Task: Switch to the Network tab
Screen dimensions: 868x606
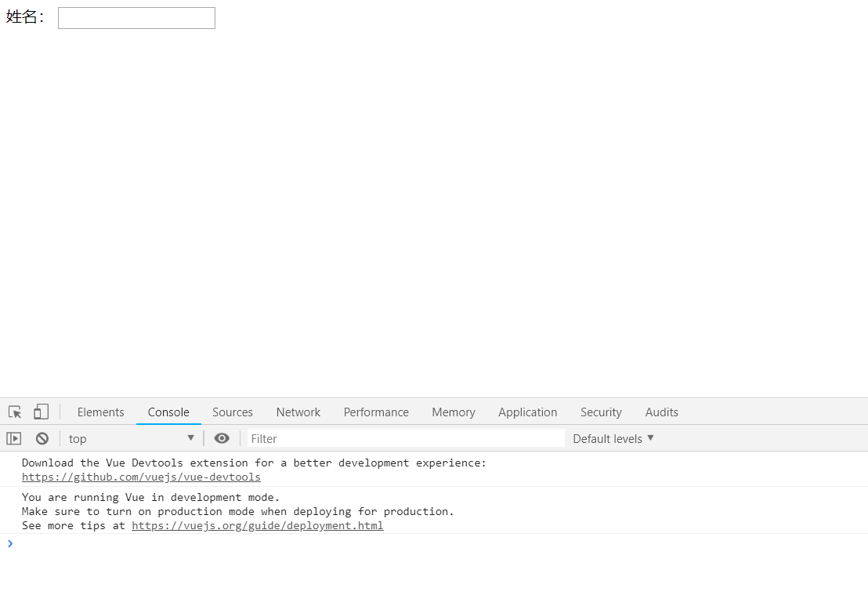Action: coord(298,412)
